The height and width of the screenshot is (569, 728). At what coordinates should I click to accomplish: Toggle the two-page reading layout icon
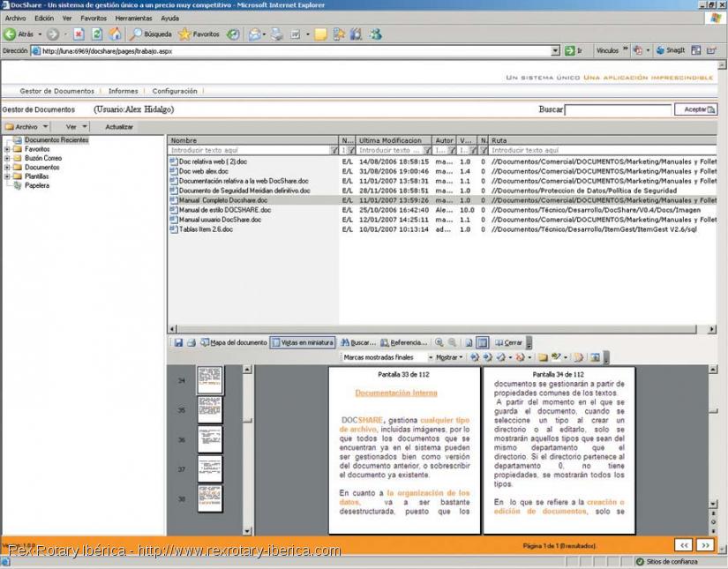coord(483,343)
